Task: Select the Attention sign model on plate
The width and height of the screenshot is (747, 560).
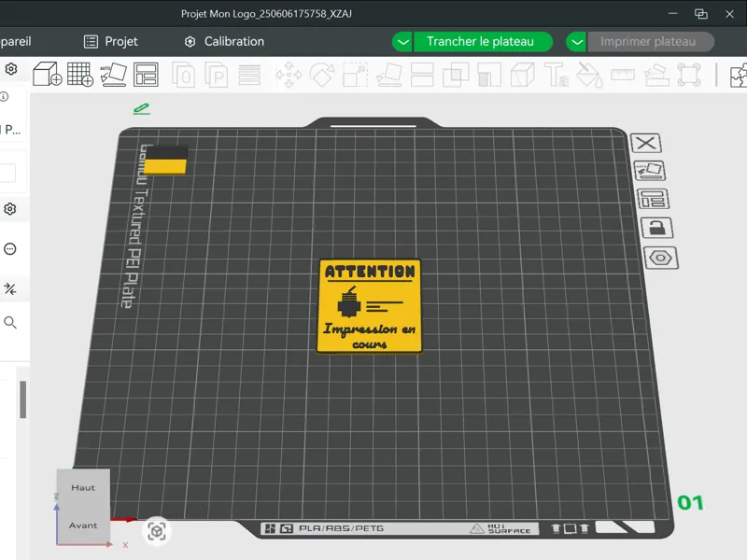Action: pos(369,307)
